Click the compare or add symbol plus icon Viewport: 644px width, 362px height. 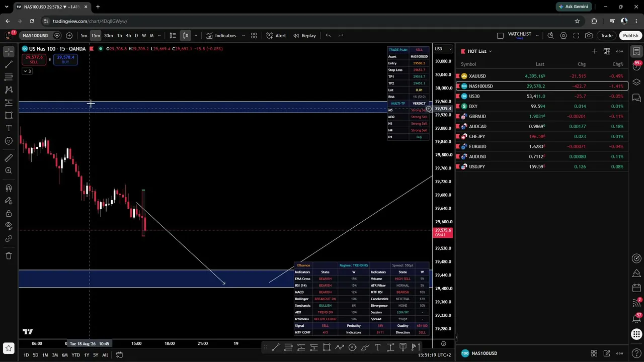pyautogui.click(x=69, y=36)
